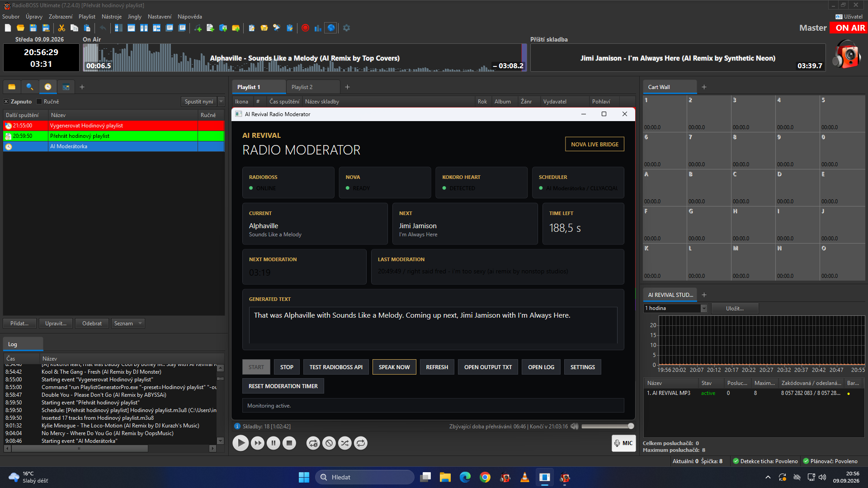The image size is (868, 488).
Task: Open SETTINGS in Radio Moderator
Action: tap(582, 367)
